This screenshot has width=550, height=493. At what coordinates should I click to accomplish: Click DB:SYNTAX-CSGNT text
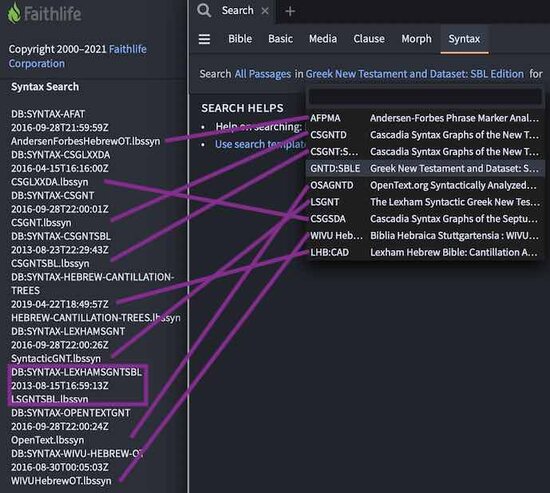click(53, 195)
